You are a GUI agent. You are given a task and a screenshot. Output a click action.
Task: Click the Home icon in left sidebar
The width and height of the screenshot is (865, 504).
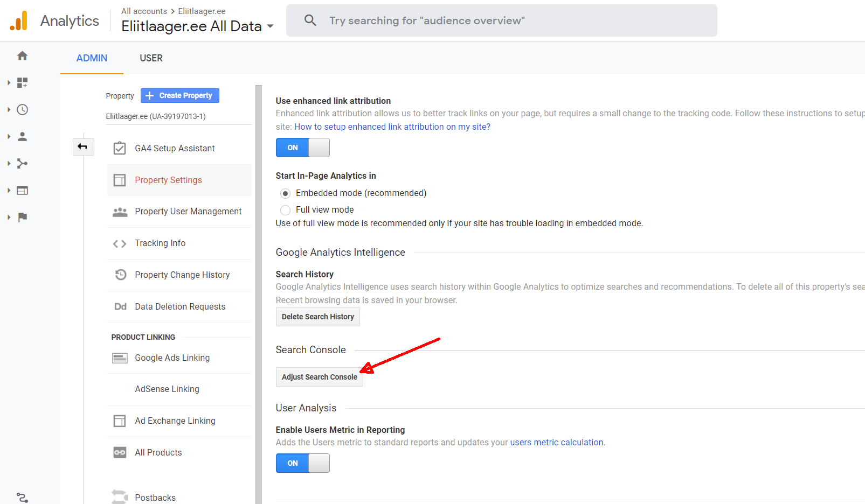tap(22, 56)
